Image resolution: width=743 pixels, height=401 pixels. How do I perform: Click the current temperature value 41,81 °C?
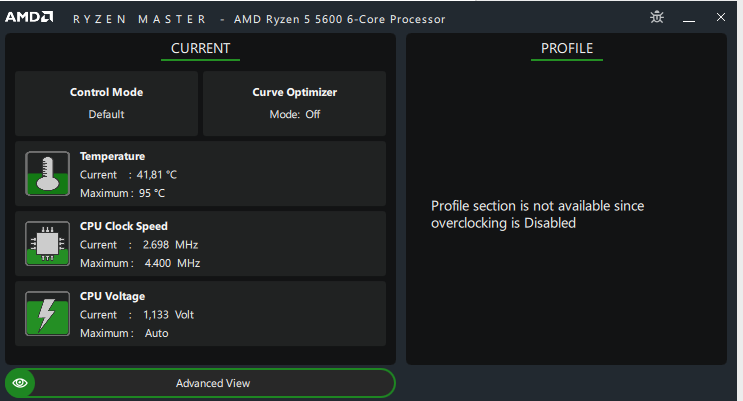tap(157, 175)
